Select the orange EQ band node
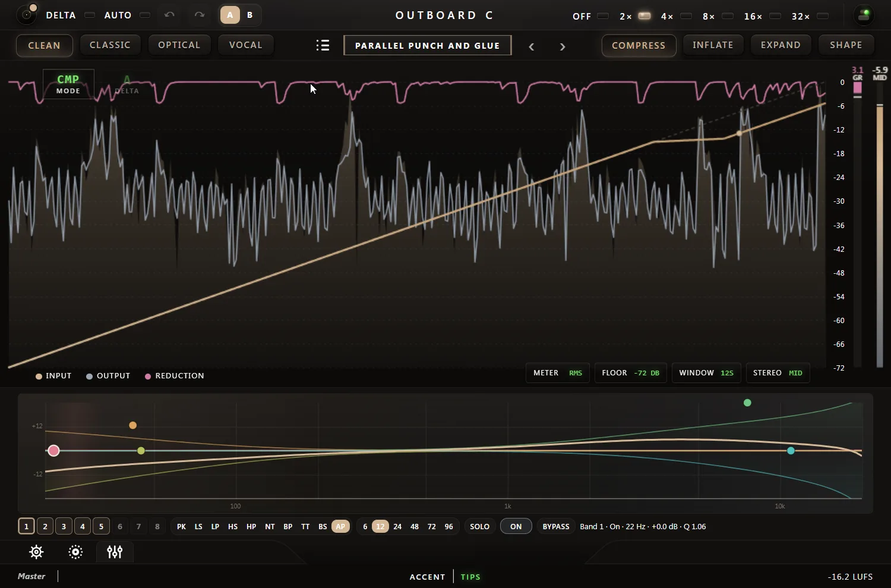The height and width of the screenshot is (588, 891). (133, 425)
